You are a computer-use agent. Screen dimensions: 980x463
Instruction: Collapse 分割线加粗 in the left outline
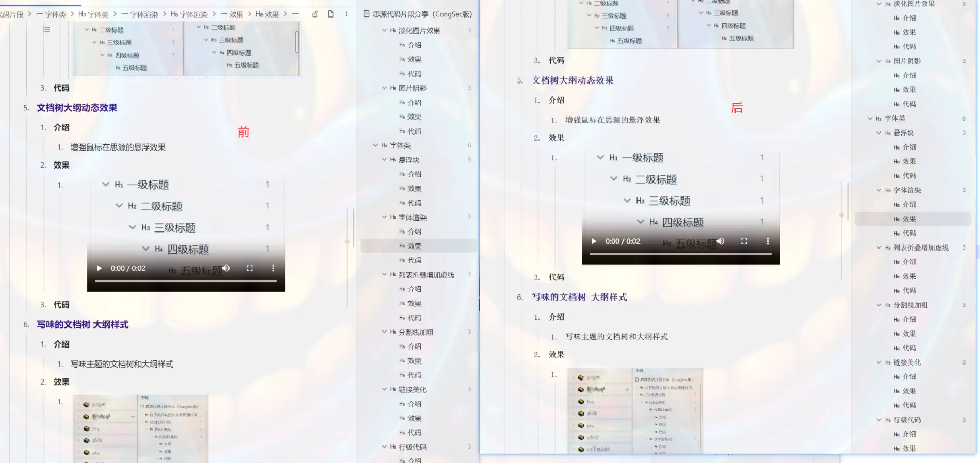point(384,332)
